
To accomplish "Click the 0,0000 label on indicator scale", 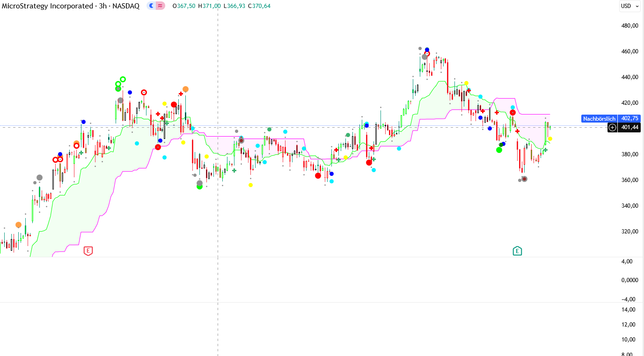I will pyautogui.click(x=629, y=280).
